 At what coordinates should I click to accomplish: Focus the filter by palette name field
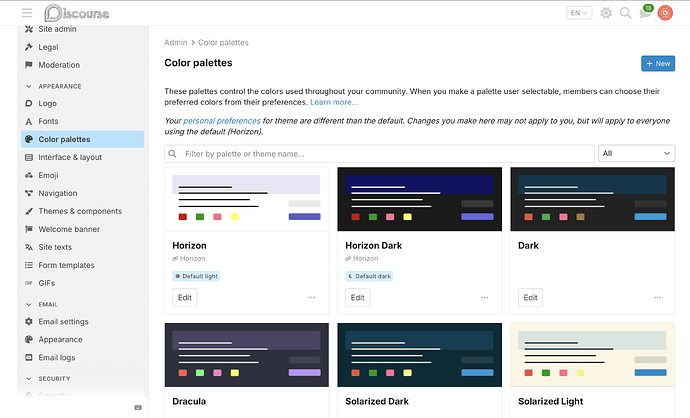379,154
